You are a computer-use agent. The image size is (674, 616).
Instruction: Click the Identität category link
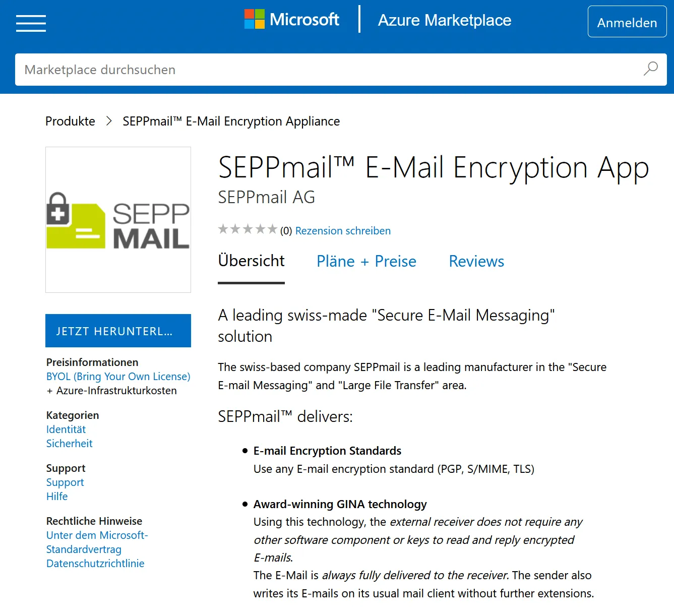coord(66,429)
